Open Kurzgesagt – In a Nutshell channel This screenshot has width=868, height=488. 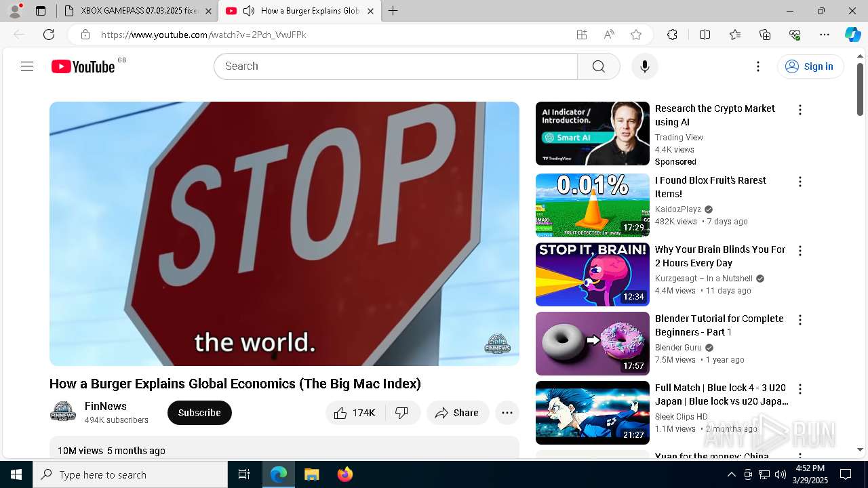coord(704,279)
